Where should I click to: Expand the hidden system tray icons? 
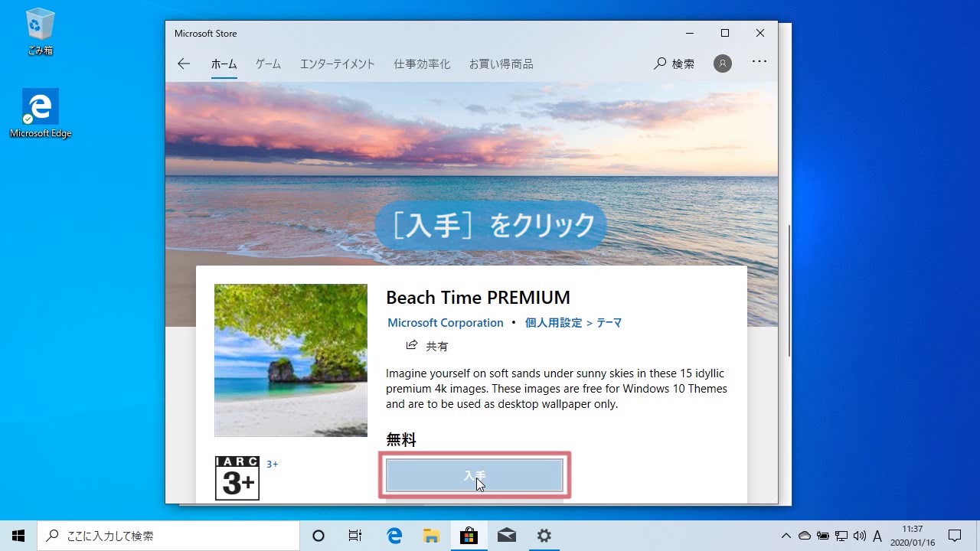[786, 536]
